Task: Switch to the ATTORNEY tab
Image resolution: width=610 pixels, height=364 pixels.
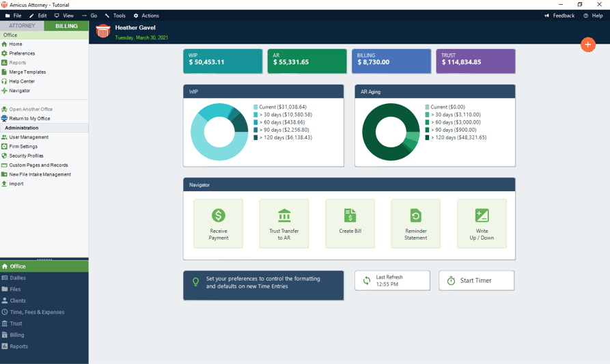Action: [x=22, y=26]
